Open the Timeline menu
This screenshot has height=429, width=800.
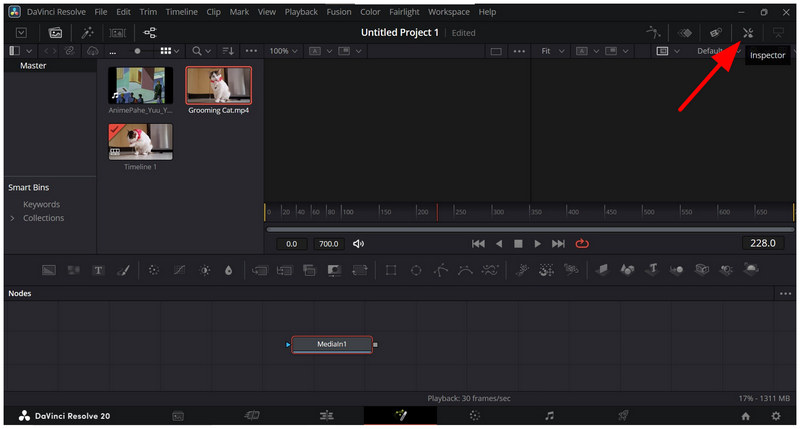point(182,12)
